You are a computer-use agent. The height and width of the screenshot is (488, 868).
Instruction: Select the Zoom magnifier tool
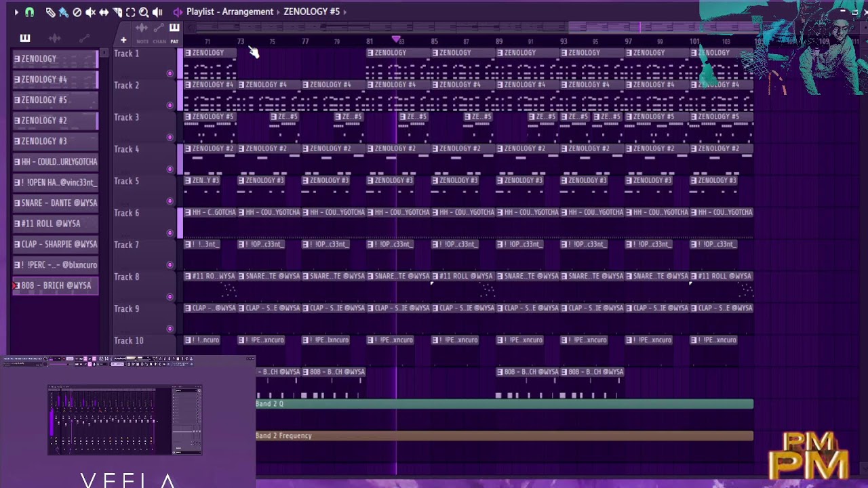pyautogui.click(x=144, y=12)
